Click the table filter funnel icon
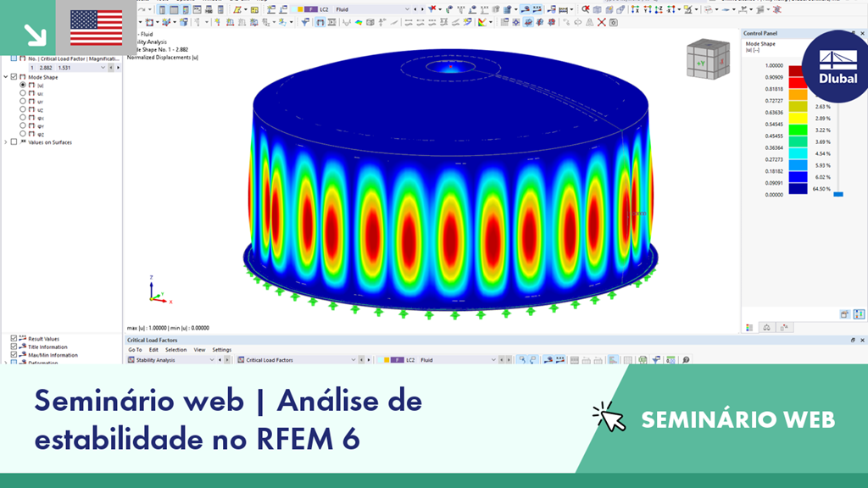 point(656,359)
